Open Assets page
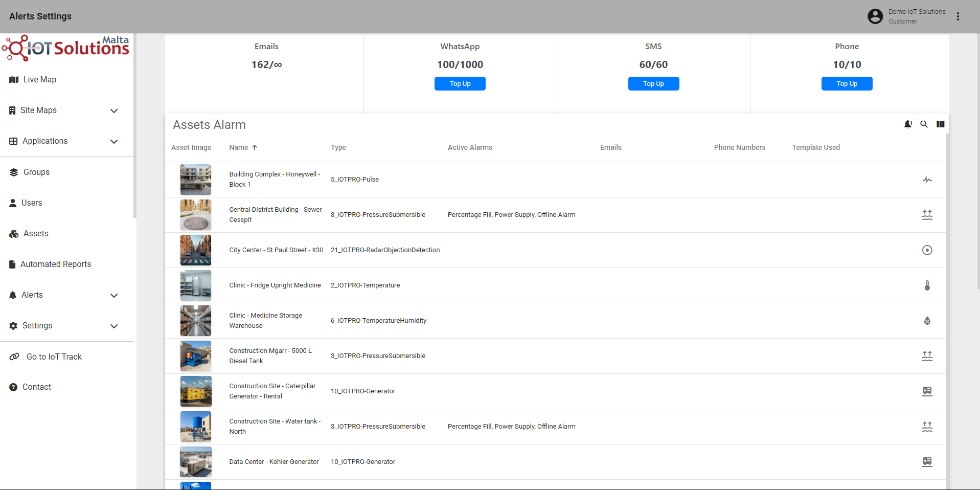This screenshot has height=490, width=980. pos(36,234)
